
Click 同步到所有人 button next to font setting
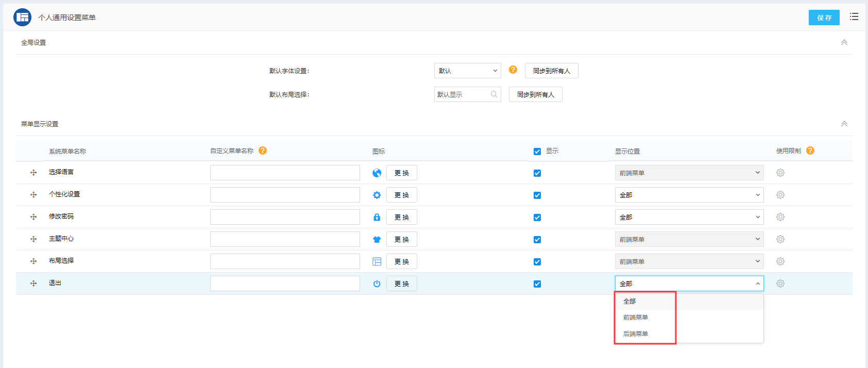[551, 71]
